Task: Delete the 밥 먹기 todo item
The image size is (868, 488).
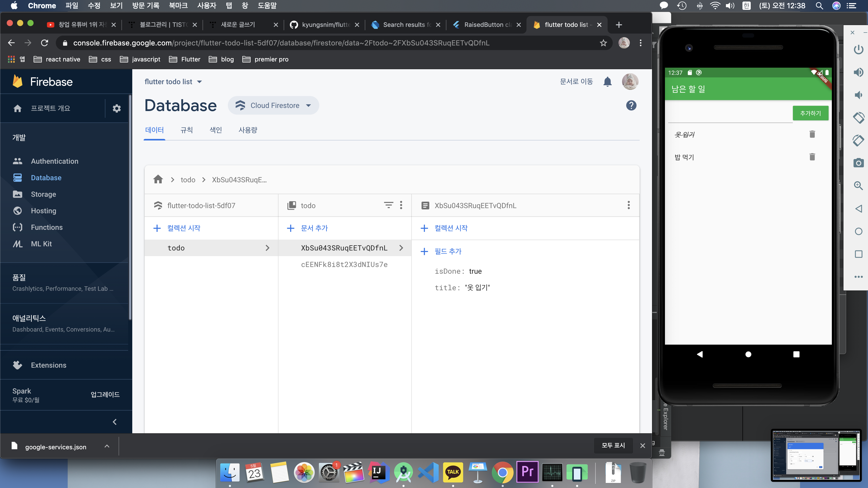Action: pos(812,157)
